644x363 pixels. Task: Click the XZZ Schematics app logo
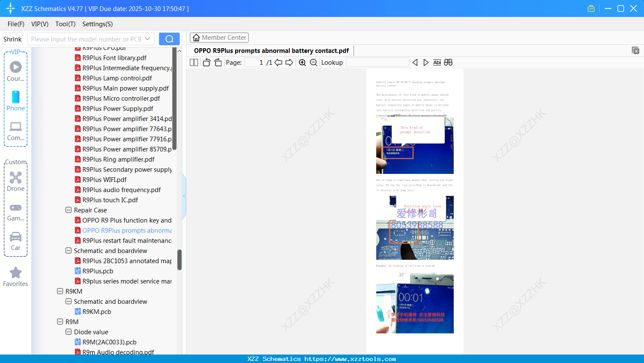(11, 8)
